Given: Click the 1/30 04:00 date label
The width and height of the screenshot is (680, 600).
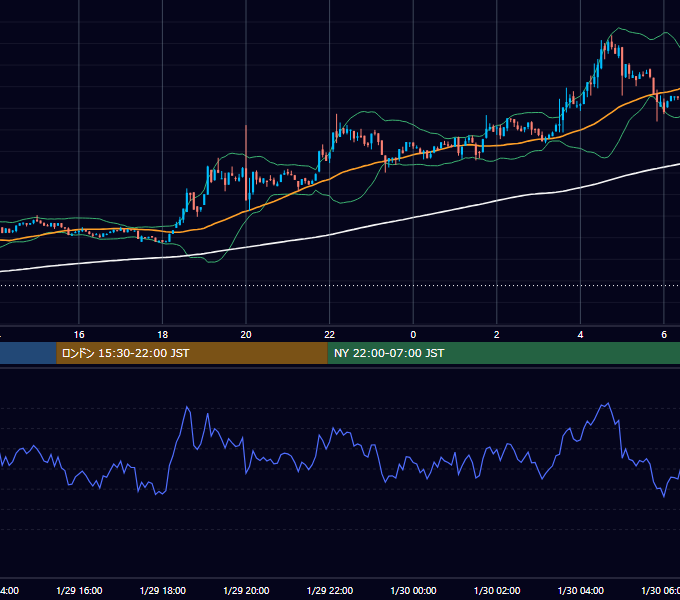Looking at the screenshot, I should coord(581,590).
